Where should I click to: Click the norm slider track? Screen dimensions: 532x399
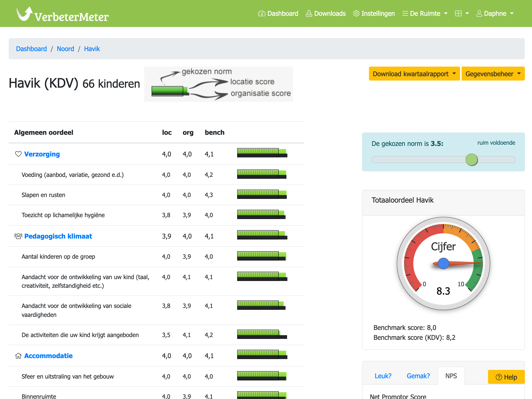[443, 160]
